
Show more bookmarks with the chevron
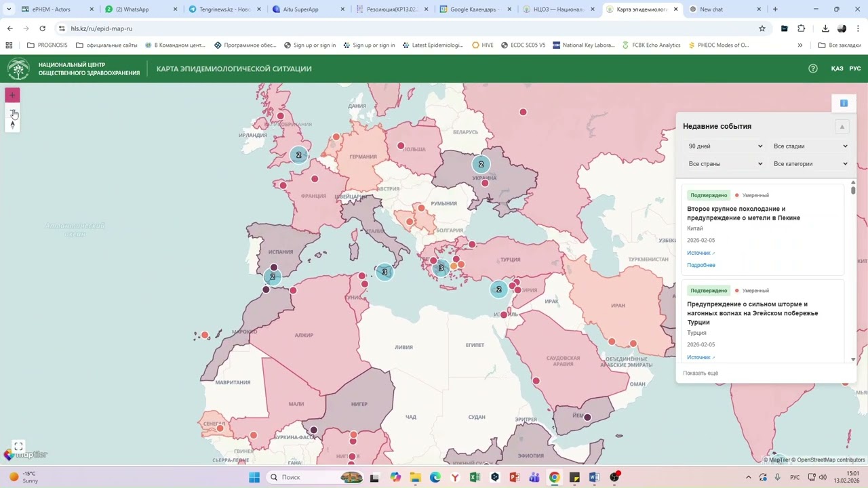point(800,45)
